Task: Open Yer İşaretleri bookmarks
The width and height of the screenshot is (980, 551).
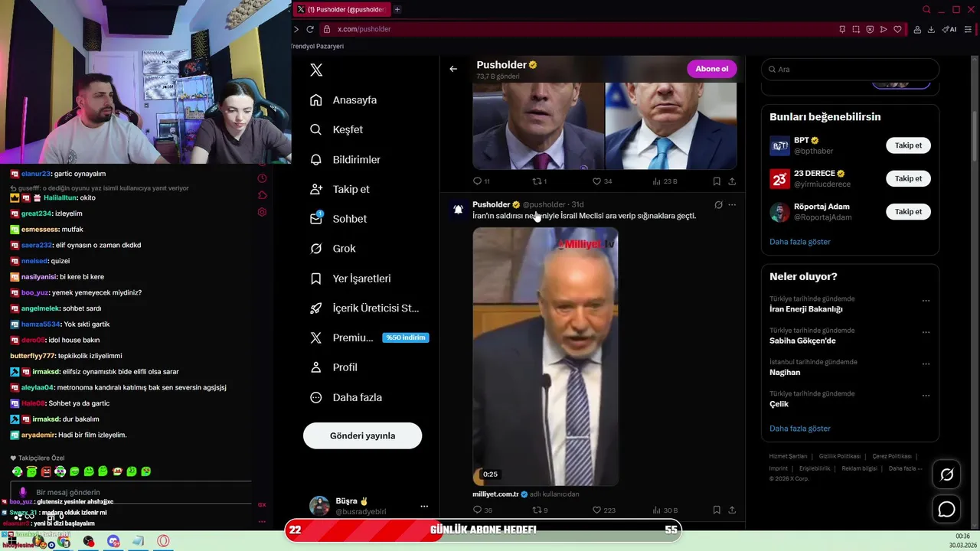Action: point(350,279)
